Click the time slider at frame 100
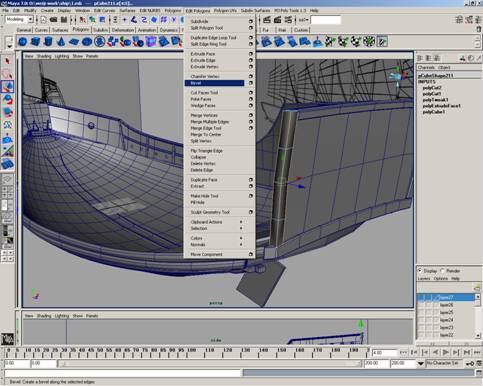 191,352
